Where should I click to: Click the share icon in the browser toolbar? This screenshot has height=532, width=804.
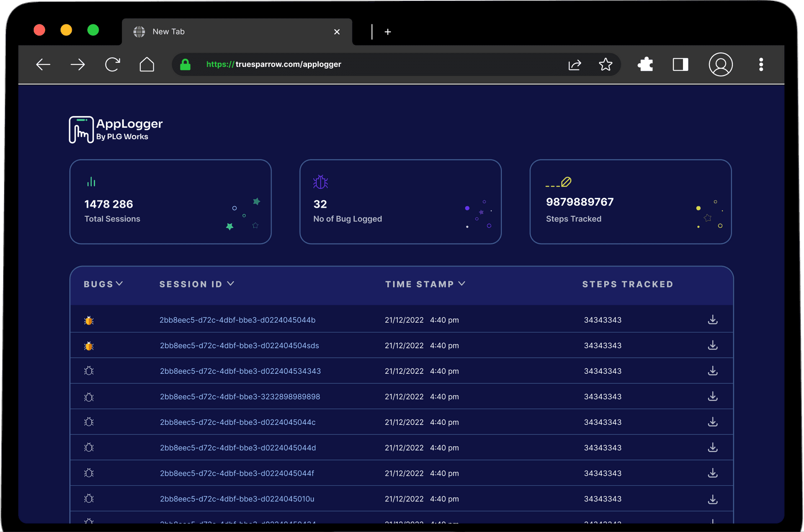(575, 64)
